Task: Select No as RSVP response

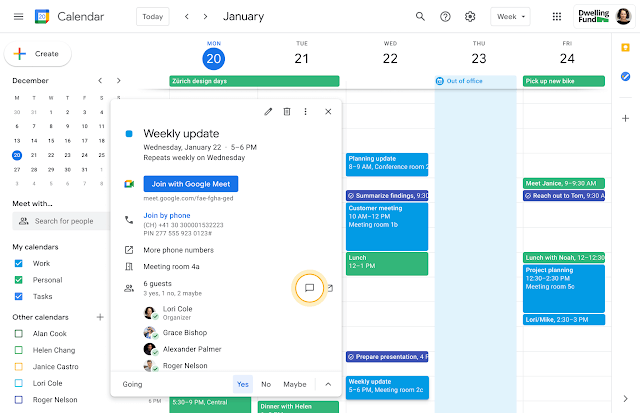Action: [x=266, y=384]
